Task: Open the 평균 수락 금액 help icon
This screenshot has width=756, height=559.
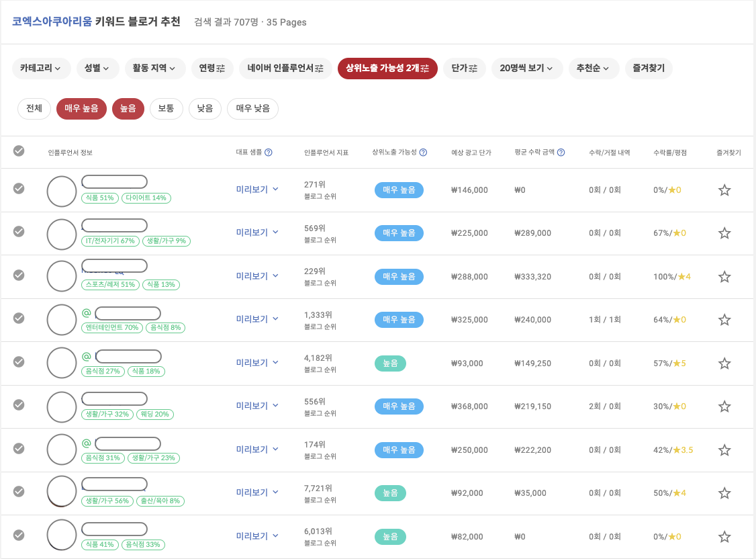Action: 561,152
